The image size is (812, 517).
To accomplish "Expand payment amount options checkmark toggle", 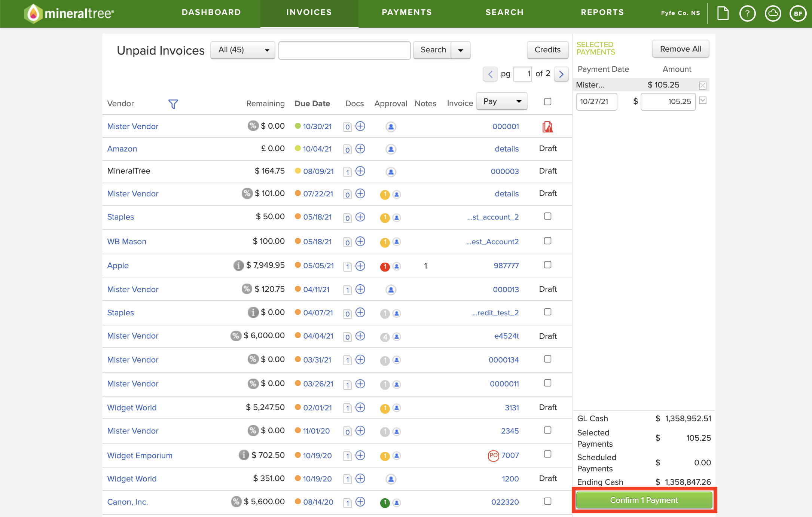I will point(703,100).
